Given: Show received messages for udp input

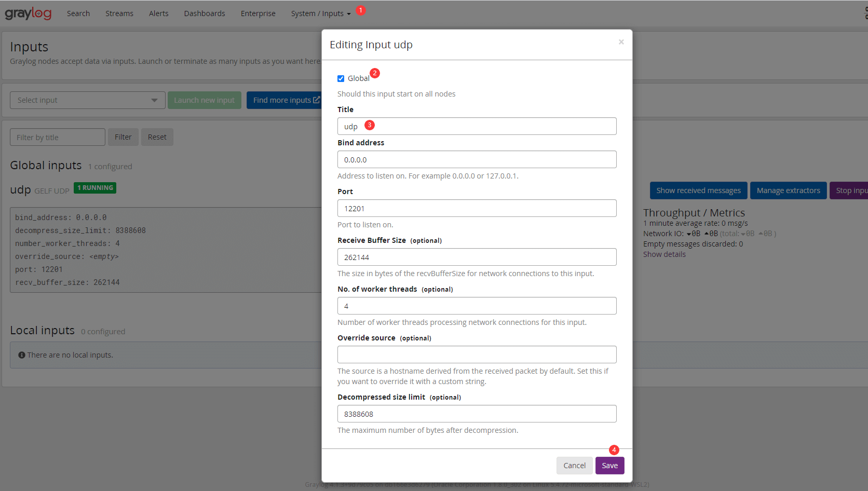Looking at the screenshot, I should click(x=698, y=190).
